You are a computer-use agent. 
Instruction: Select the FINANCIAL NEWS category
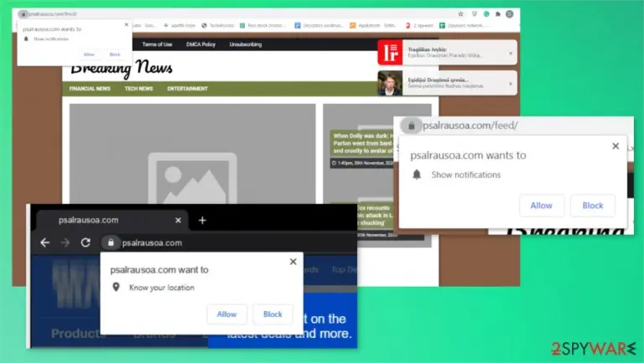pos(90,89)
